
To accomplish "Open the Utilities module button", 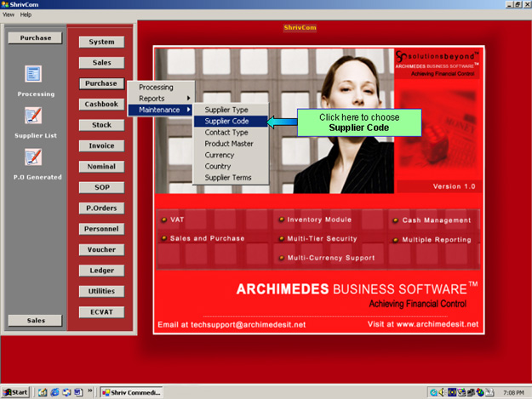I will pyautogui.click(x=101, y=291).
